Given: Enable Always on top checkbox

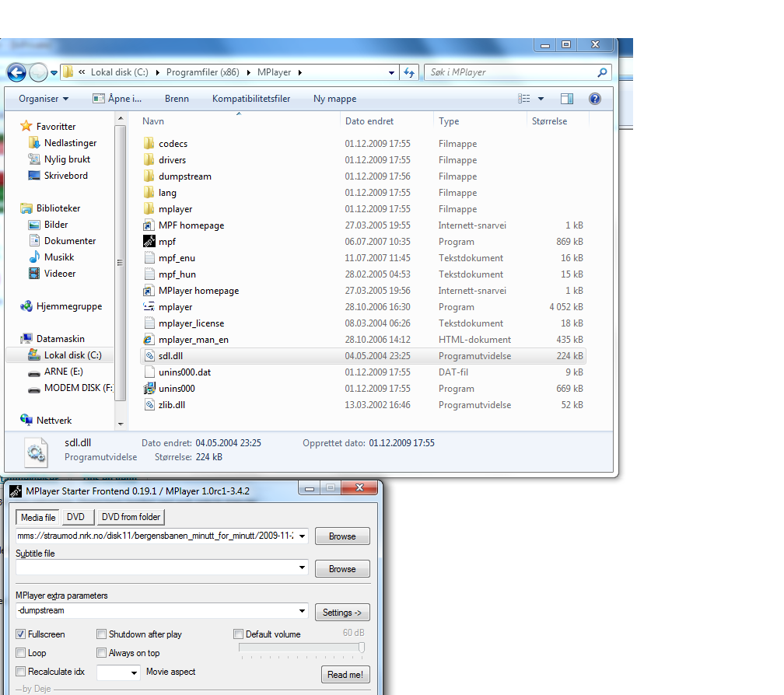Looking at the screenshot, I should pos(101,653).
